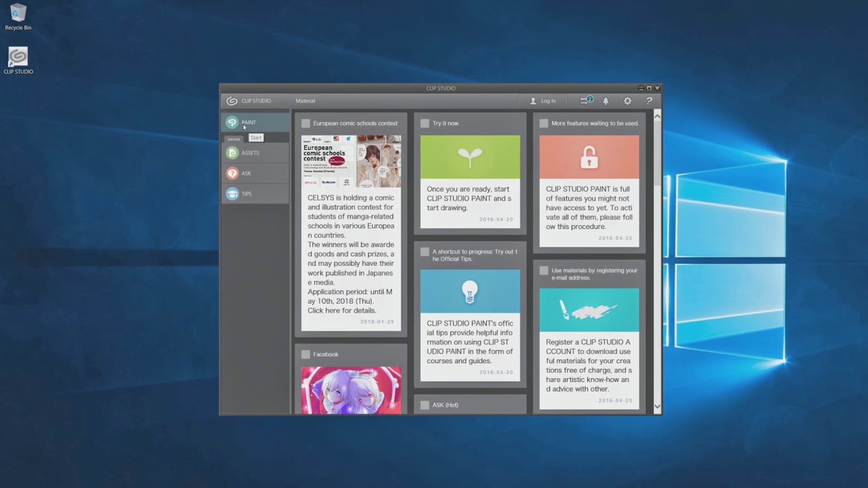Toggle checkbox next to ASK (Hot)
Screen dimensions: 868x488
[x=425, y=405]
